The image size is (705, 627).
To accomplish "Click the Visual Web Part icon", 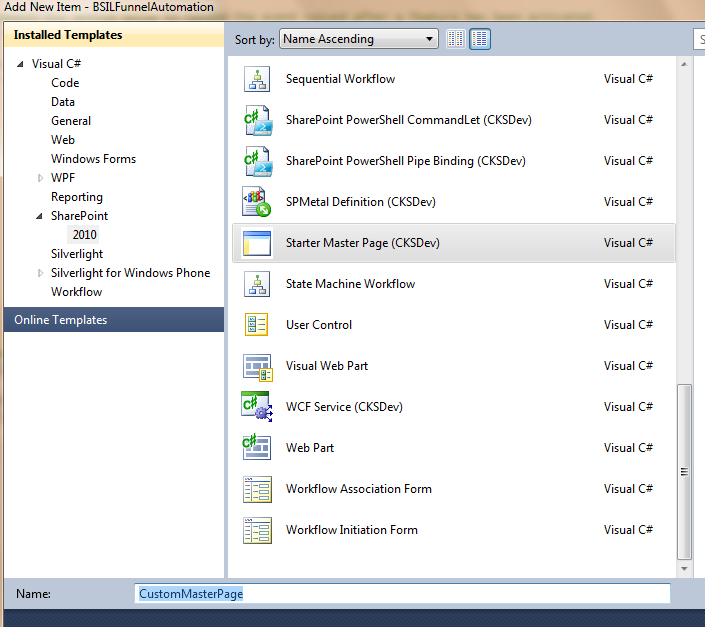I will 258,367.
